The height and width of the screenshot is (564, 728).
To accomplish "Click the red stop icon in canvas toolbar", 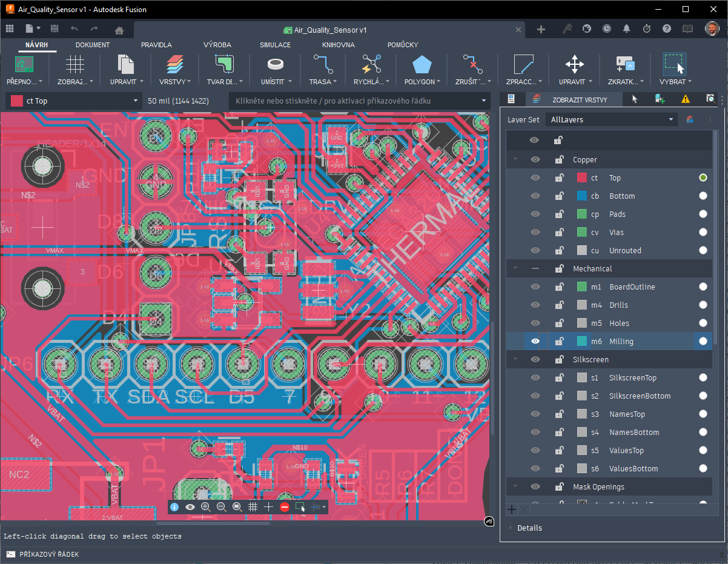I will coord(285,507).
